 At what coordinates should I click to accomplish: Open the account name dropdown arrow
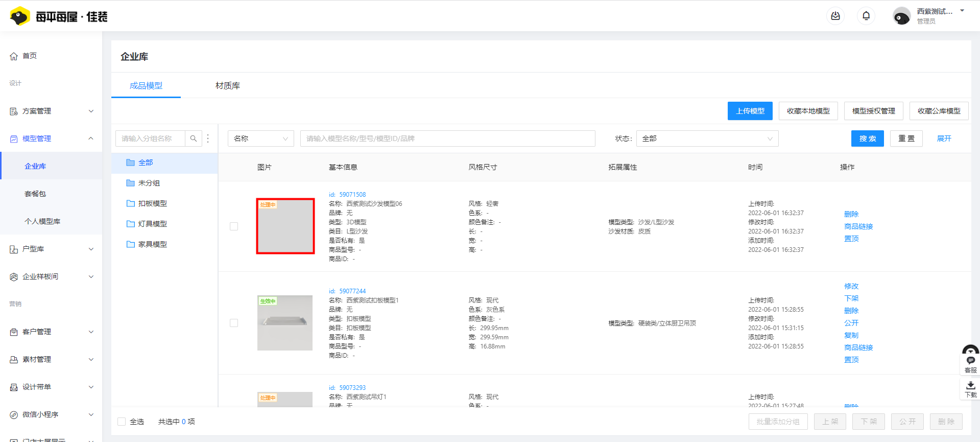pos(962,11)
